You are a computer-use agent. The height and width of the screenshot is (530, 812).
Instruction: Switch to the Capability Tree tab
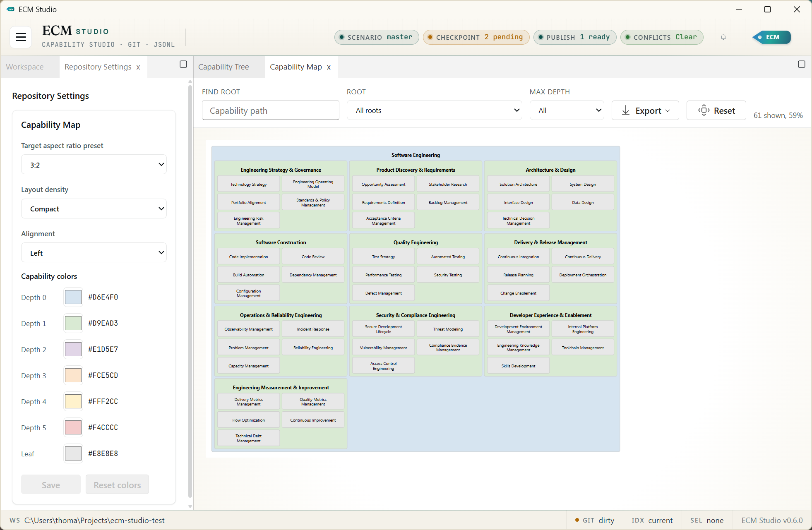[223, 67]
